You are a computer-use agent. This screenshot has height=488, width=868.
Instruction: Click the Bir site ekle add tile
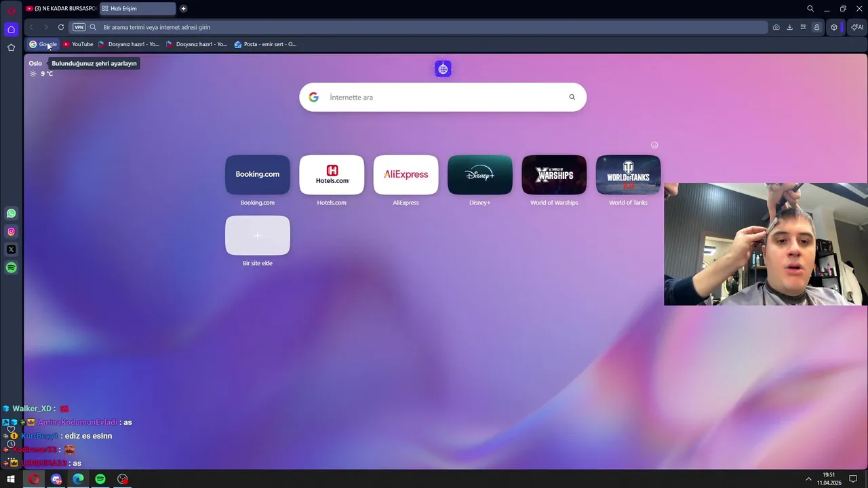click(258, 235)
